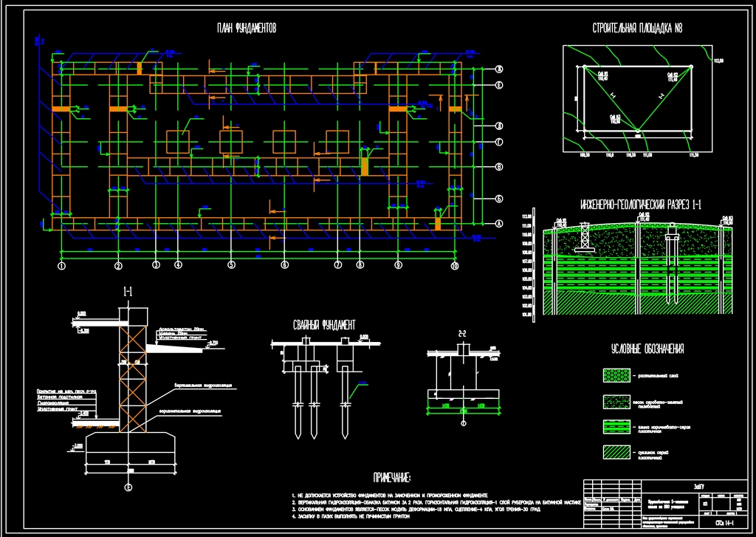Select the circles-pattern topsoil legend swatch

(x=616, y=376)
